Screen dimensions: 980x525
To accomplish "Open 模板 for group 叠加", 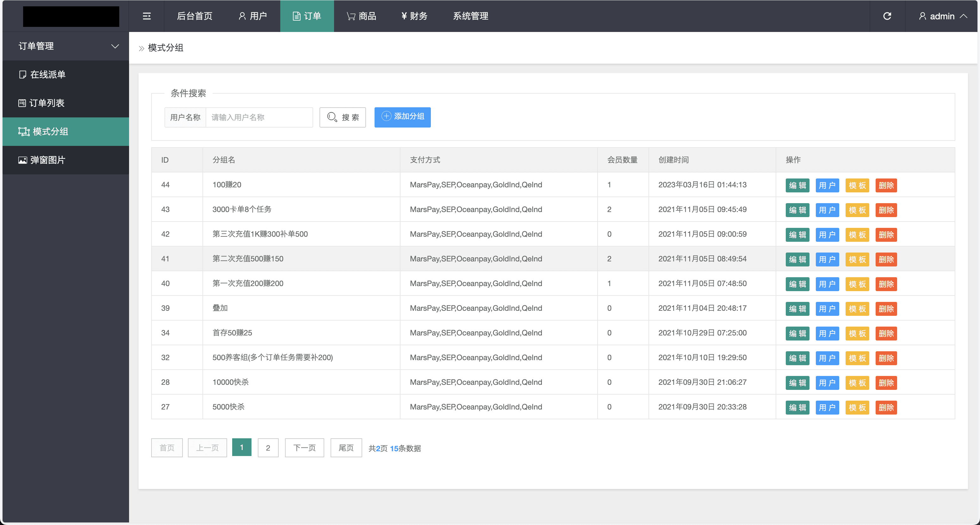I will click(857, 309).
